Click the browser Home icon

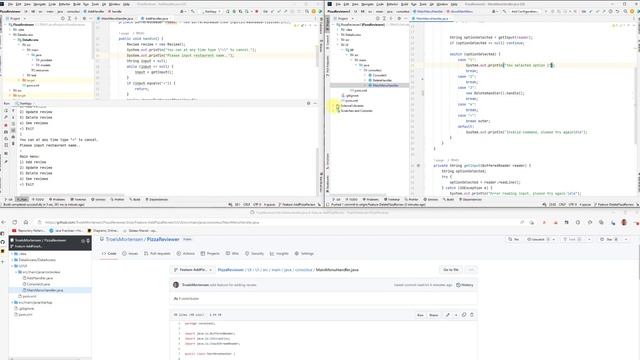pyautogui.click(x=26, y=222)
